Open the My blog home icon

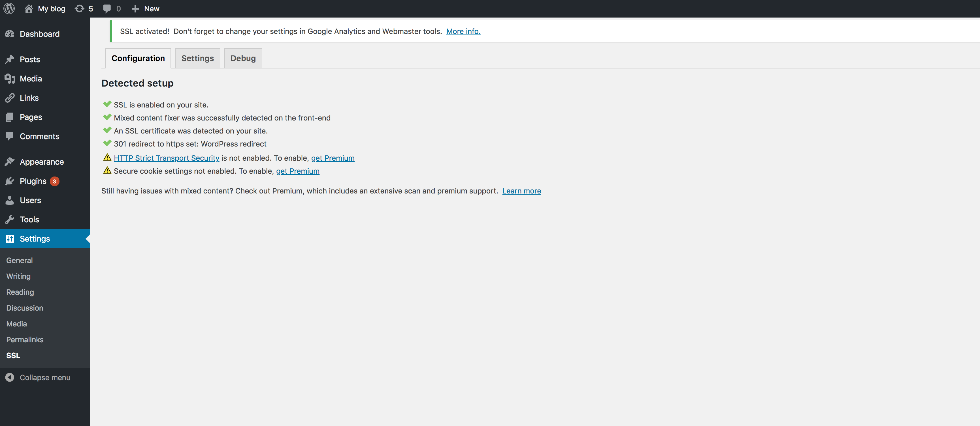pos(29,8)
